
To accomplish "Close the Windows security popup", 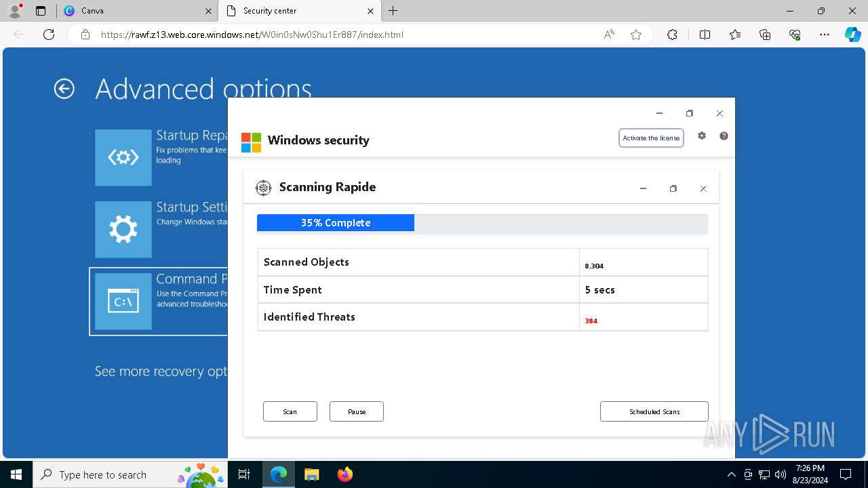I will 719,113.
